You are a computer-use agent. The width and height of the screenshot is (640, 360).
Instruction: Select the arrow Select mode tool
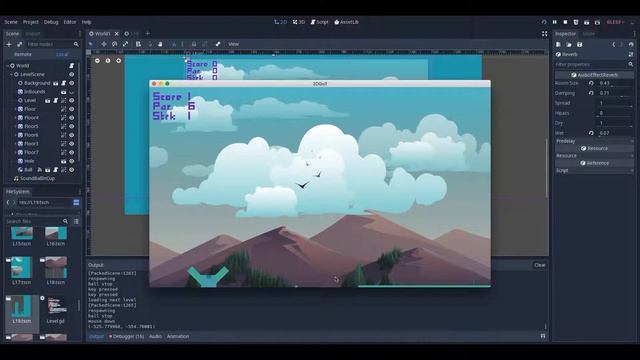(x=91, y=44)
